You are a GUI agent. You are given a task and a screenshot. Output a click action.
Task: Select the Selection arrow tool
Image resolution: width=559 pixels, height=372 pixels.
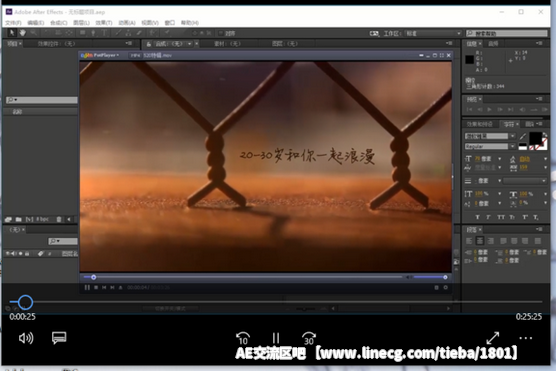(x=11, y=33)
